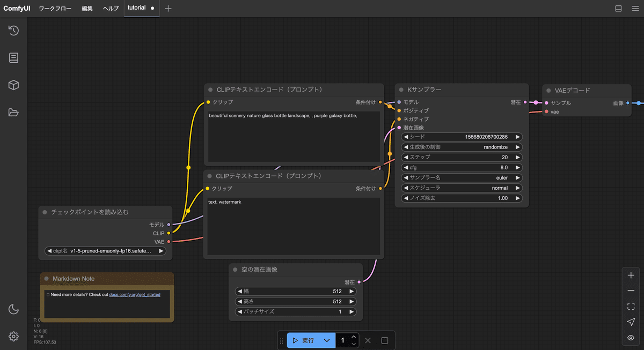Click the FPS:107.53 stats text
Screen dimensions: 644x350
click(45, 342)
